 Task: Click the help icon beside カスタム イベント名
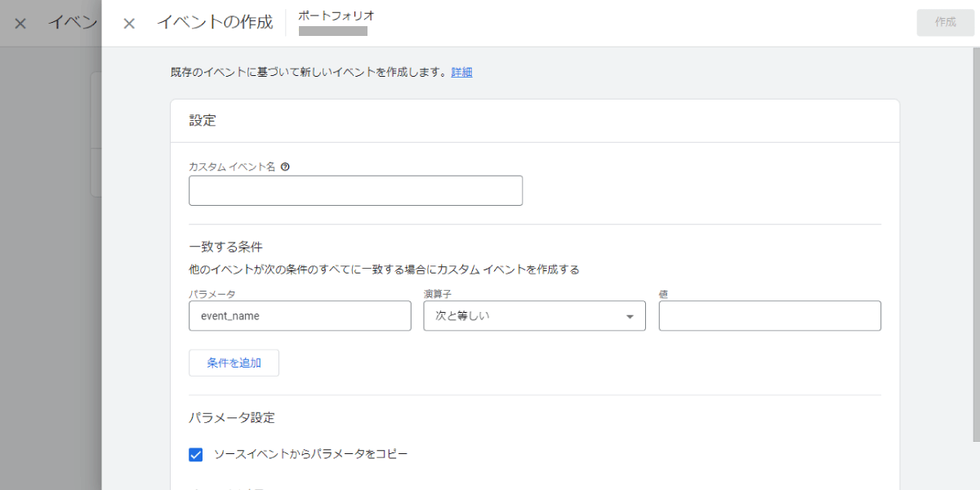coord(285,166)
